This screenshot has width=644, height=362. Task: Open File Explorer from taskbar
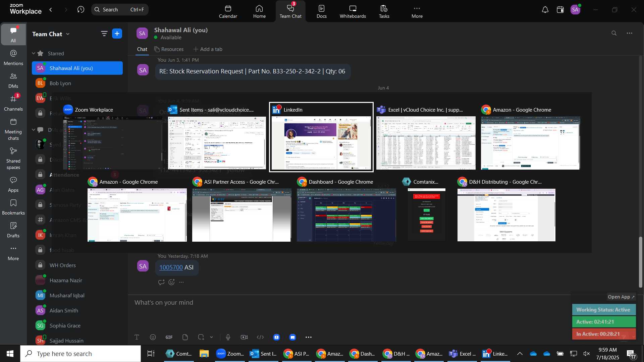coord(204,354)
